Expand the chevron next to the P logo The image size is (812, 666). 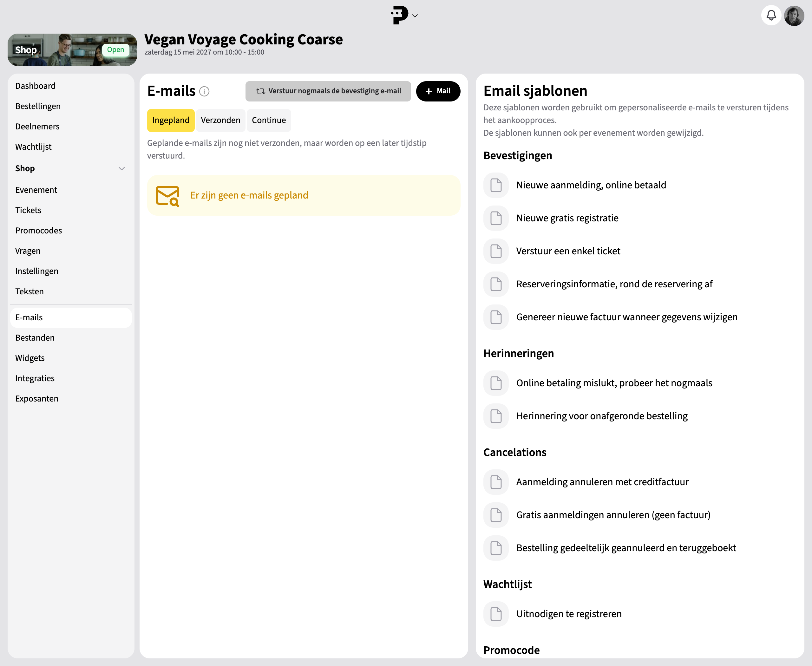pos(415,16)
